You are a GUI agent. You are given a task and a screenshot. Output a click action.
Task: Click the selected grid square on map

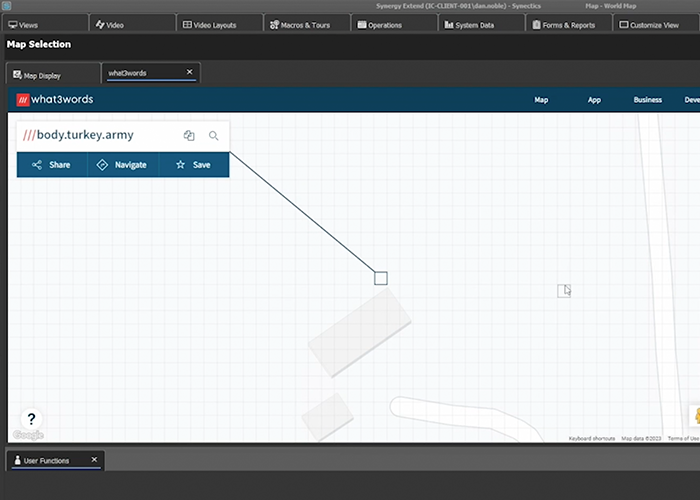pos(381,279)
